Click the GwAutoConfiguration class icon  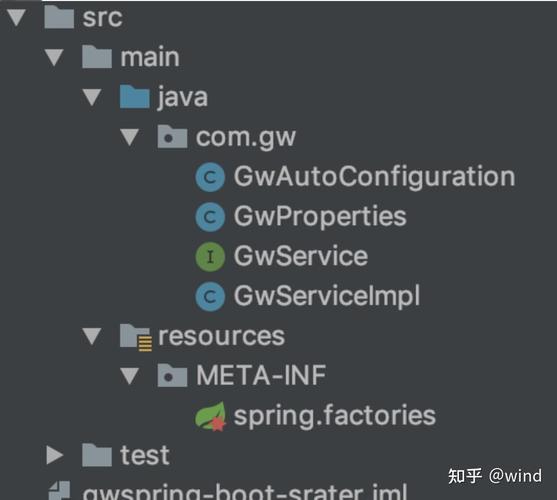pos(210,177)
